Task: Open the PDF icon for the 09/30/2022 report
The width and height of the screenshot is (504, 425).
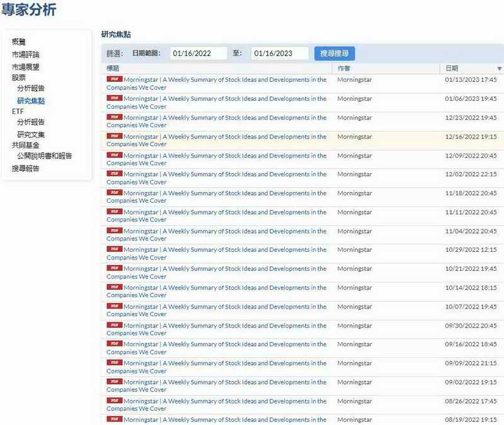Action: pyautogui.click(x=115, y=325)
